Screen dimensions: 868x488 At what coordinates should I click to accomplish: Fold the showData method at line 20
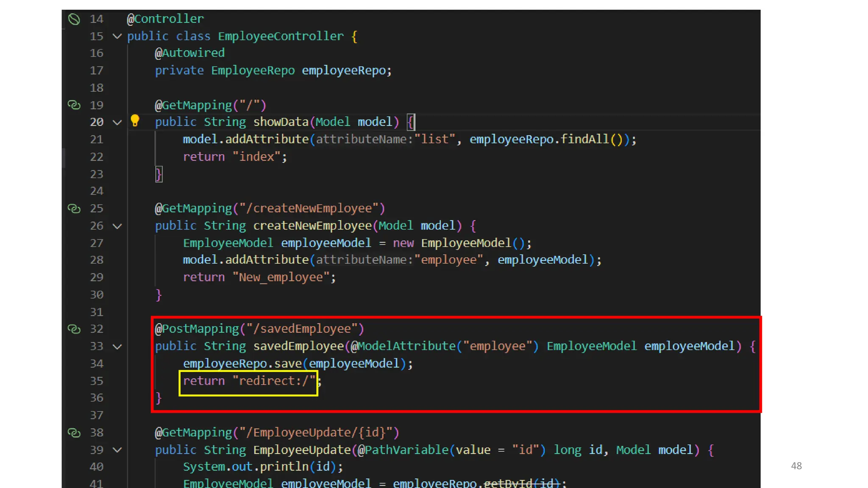tap(117, 122)
